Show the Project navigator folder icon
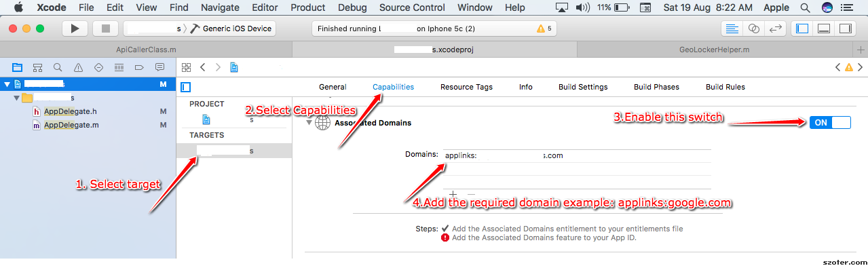 (18, 67)
